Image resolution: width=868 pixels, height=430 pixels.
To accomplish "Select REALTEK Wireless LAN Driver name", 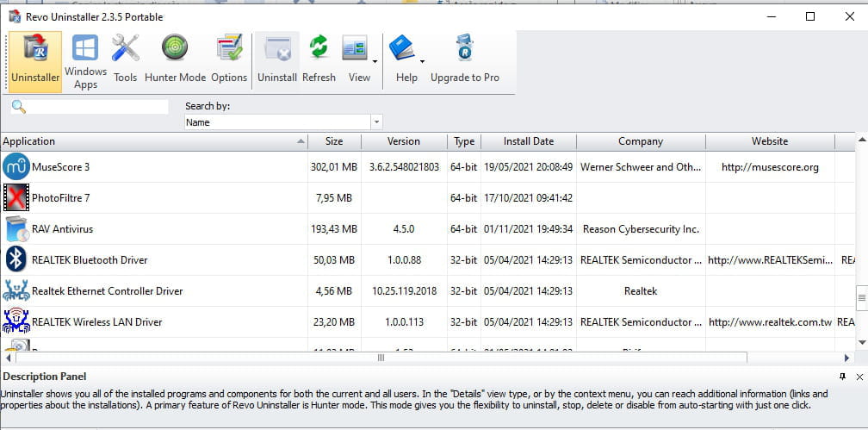I will click(96, 322).
